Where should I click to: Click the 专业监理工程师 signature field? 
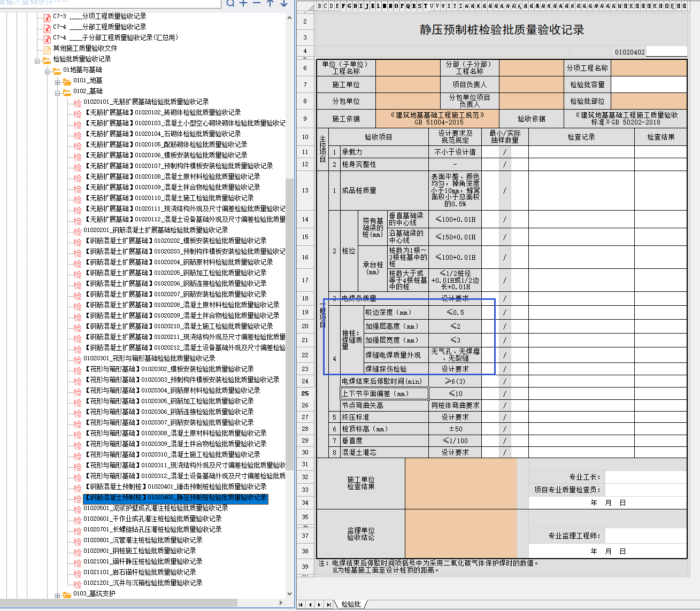[645, 536]
